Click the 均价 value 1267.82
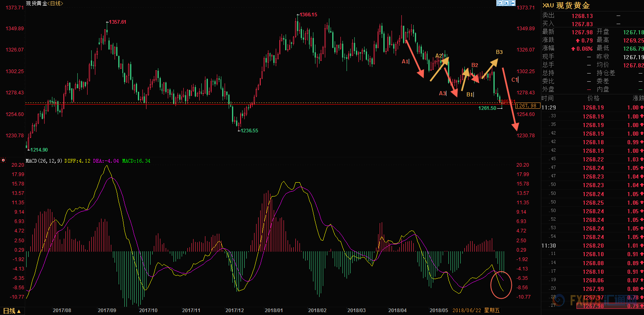 [x=633, y=65]
